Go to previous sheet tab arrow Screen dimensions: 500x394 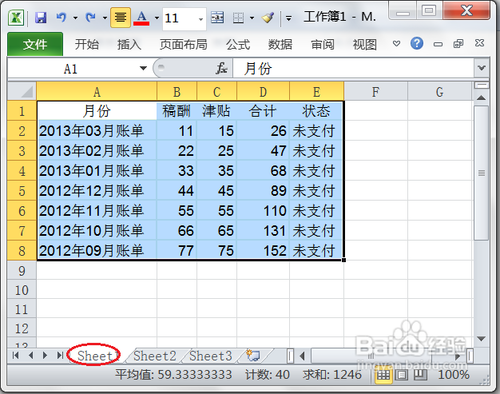pyautogui.click(x=31, y=355)
